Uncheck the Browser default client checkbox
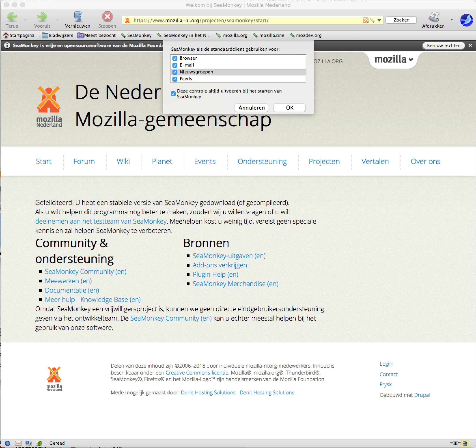Image resolution: width=476 pixels, height=448 pixels. point(175,58)
